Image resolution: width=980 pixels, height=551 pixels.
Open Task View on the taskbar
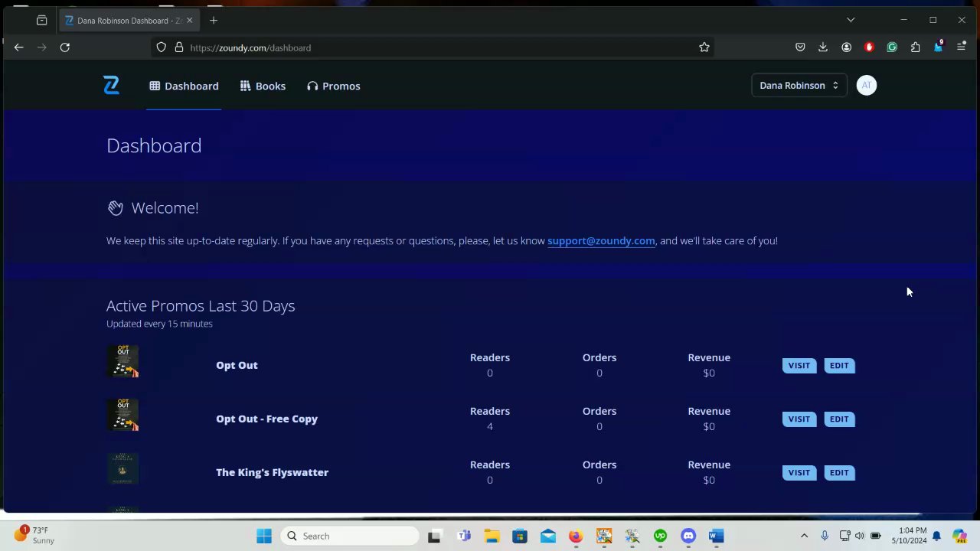(434, 536)
